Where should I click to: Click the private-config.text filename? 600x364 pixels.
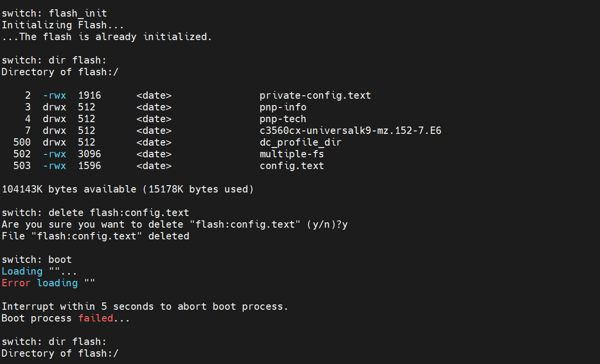point(315,95)
